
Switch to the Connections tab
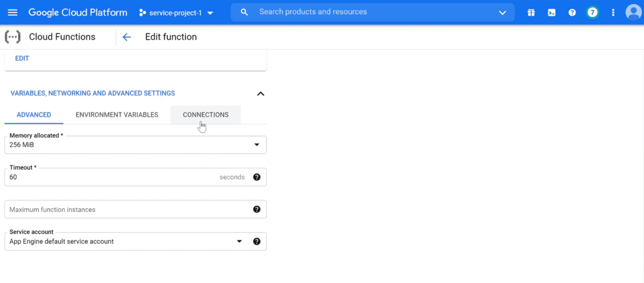(x=205, y=115)
